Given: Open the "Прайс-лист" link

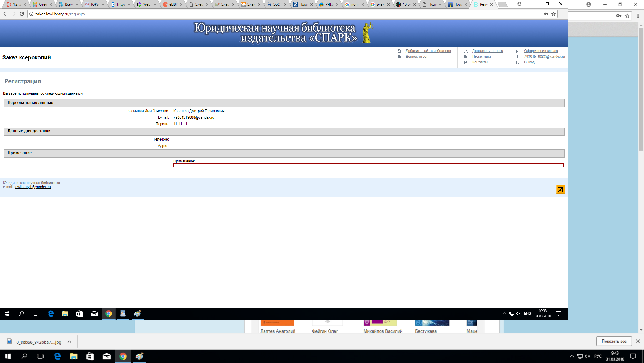Looking at the screenshot, I should (482, 57).
